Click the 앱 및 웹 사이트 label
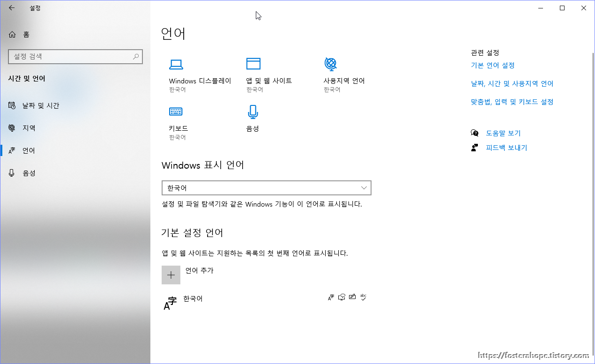The width and height of the screenshot is (595, 364). click(269, 81)
